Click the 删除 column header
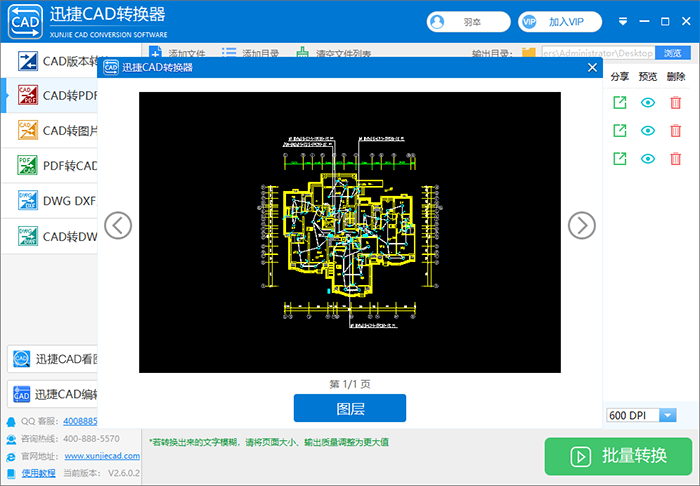Image resolution: width=700 pixels, height=486 pixels. [676, 76]
